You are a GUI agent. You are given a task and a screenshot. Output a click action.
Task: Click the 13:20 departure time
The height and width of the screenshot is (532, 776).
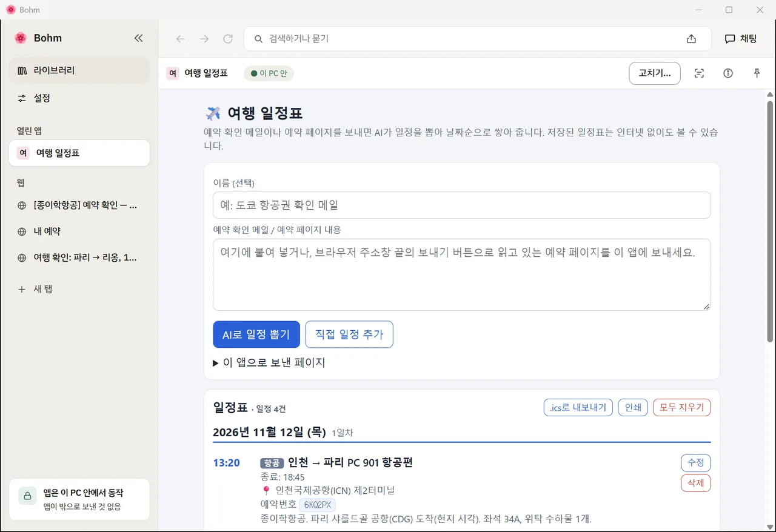pos(226,463)
